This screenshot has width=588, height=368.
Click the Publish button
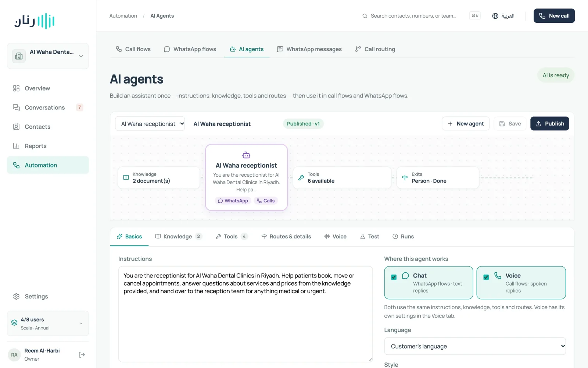coord(550,124)
